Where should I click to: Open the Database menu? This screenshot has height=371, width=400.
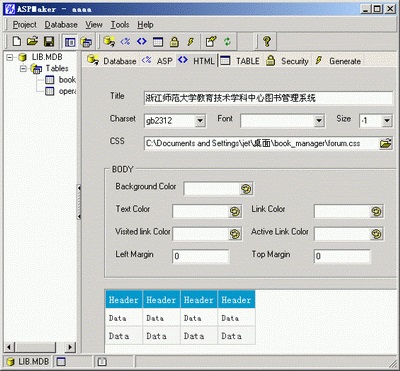click(x=61, y=25)
